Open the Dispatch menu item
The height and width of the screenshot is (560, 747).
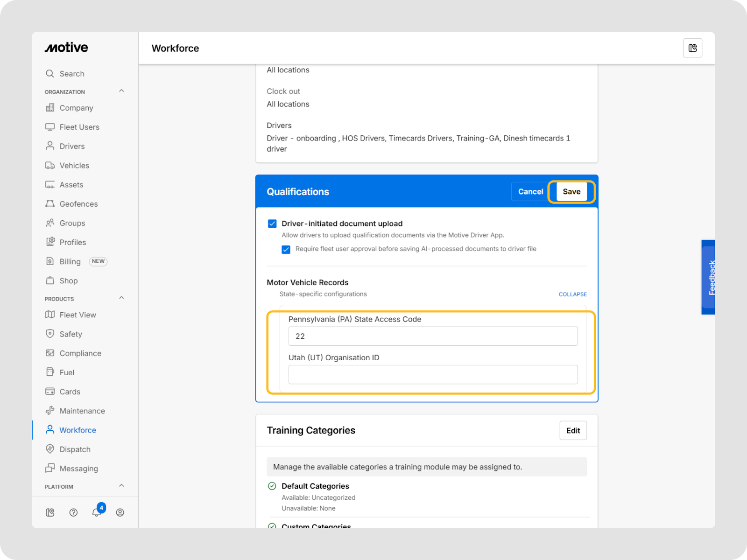pos(75,449)
